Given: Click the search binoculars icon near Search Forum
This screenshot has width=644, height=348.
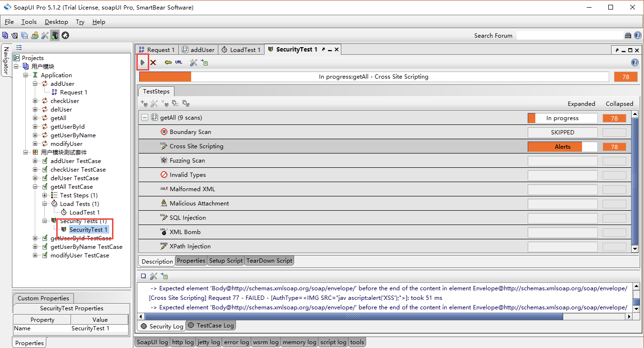Looking at the screenshot, I should (628, 35).
